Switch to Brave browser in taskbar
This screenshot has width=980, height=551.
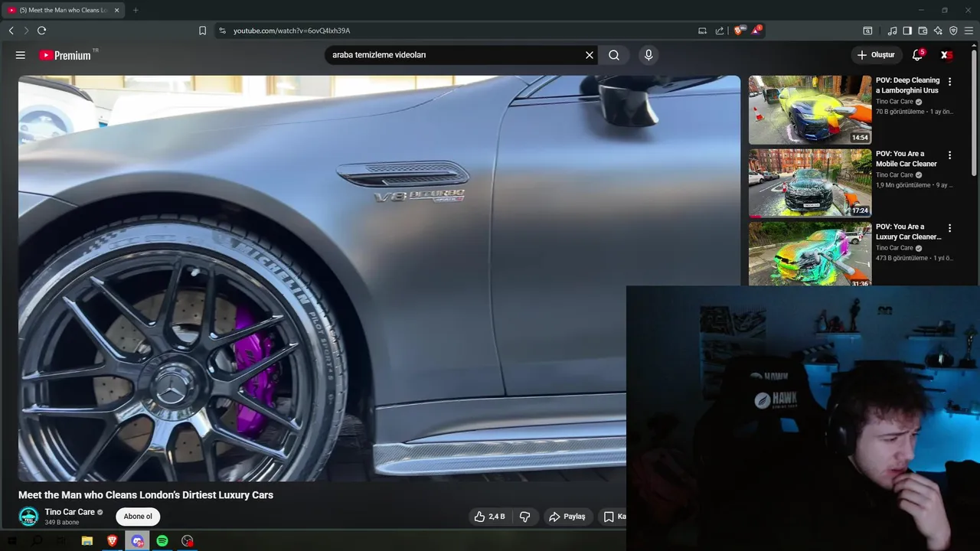[113, 541]
